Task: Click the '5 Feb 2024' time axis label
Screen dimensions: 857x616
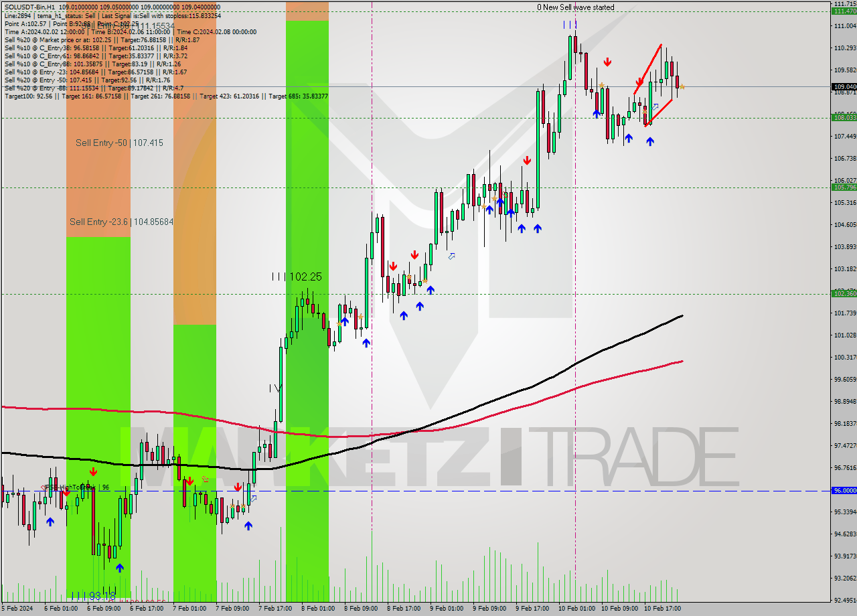Action: tap(17, 609)
